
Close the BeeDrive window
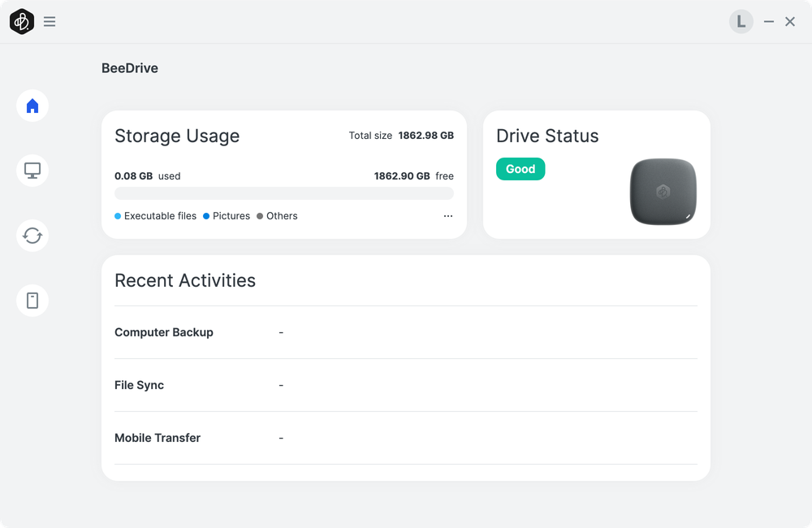click(x=790, y=21)
